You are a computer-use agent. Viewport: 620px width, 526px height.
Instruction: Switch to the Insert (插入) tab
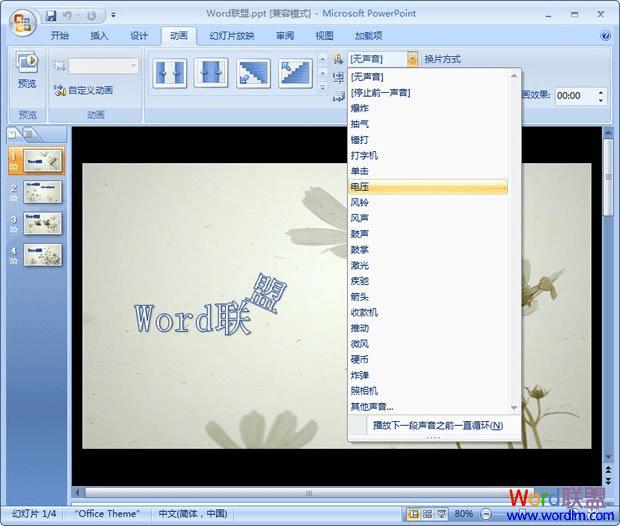(99, 36)
